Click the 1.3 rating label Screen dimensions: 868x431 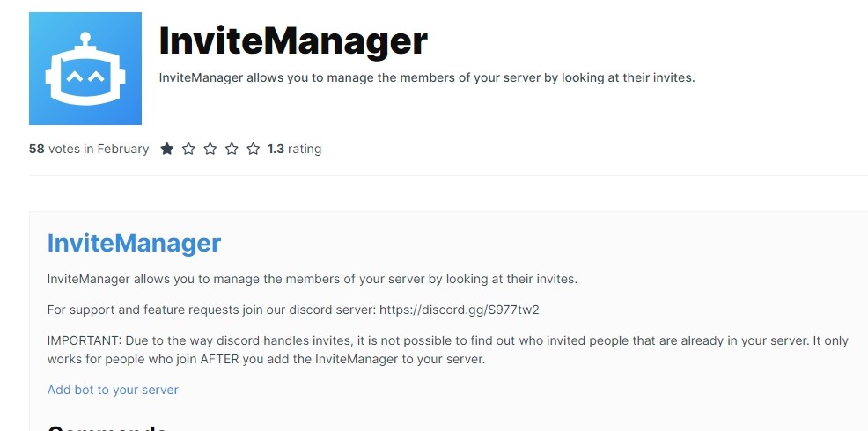pyautogui.click(x=294, y=149)
